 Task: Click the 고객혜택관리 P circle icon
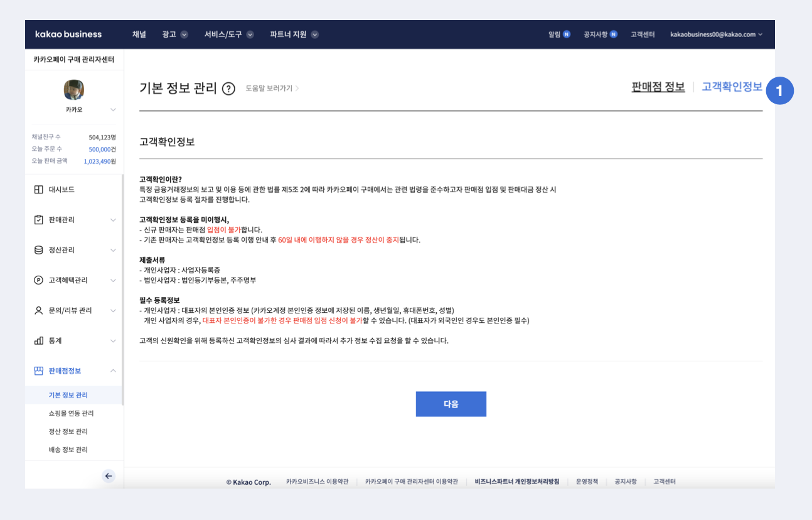click(x=38, y=280)
